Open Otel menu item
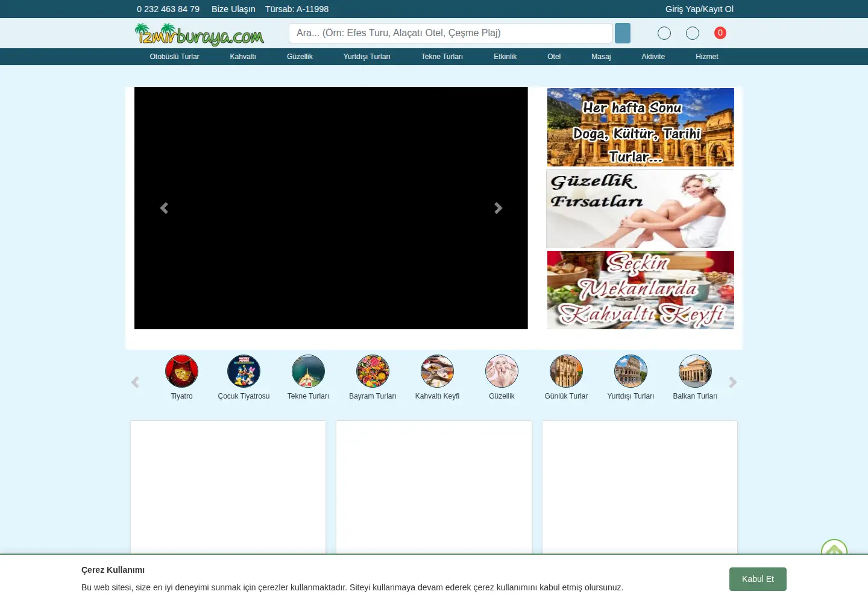Viewport: 868px width, 603px height. [x=554, y=57]
